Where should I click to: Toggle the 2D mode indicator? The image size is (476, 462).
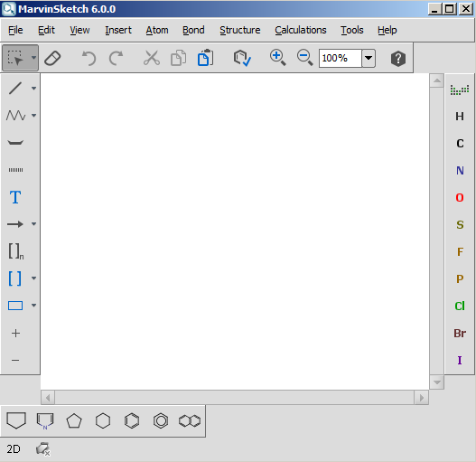[x=14, y=449]
